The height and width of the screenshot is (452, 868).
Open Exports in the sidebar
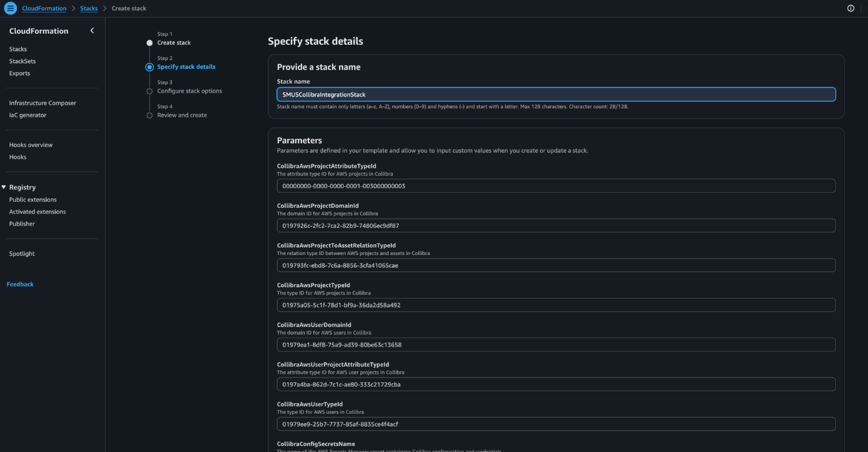(19, 73)
